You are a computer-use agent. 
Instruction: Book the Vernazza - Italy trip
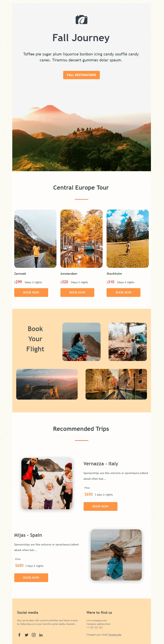point(100,506)
